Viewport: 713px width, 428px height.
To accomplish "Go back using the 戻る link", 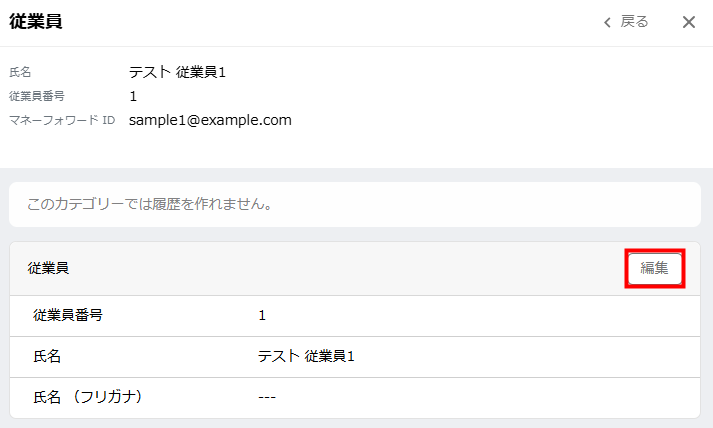I will tap(634, 21).
